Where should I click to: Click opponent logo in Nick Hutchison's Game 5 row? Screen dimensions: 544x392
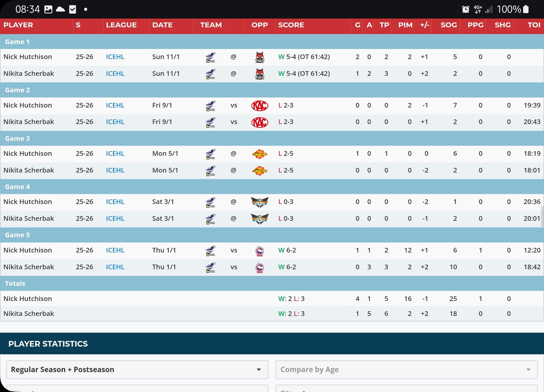pyautogui.click(x=259, y=251)
